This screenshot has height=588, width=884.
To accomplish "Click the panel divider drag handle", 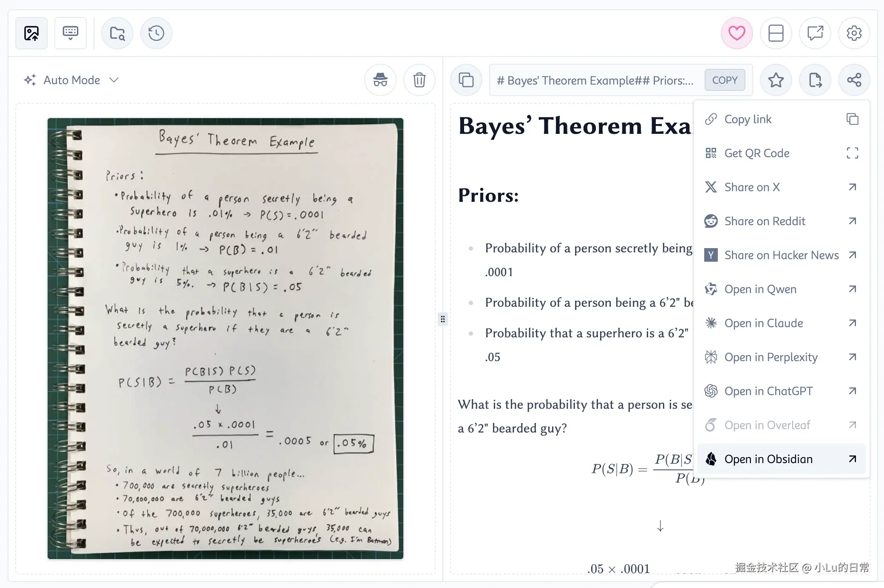I will pos(443,319).
